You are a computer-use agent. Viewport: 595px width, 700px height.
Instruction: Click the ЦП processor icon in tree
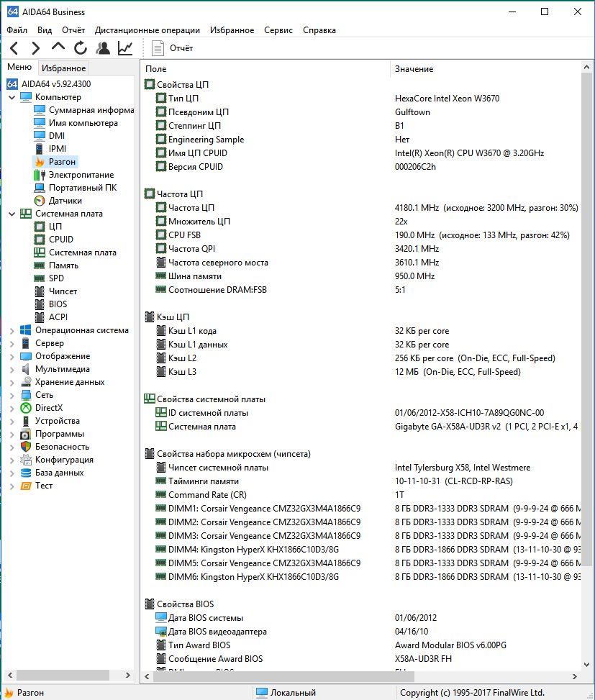(40, 227)
